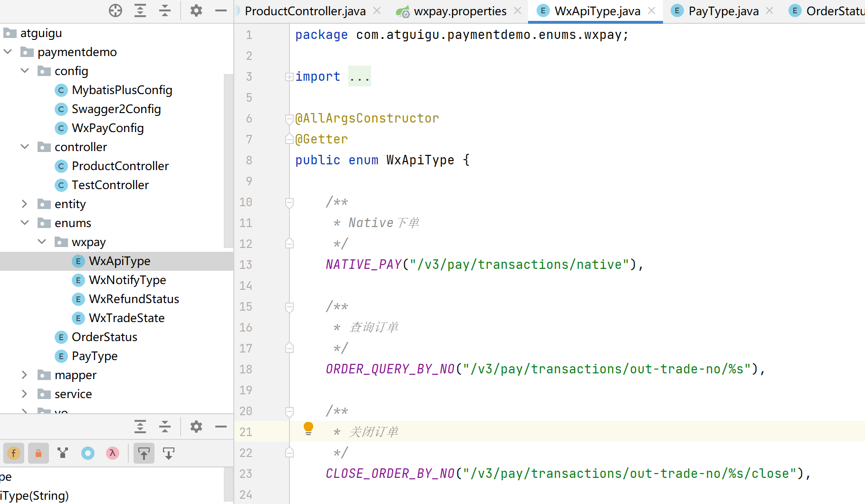Switch to ProductController.java tab
The image size is (865, 504).
pos(305,11)
